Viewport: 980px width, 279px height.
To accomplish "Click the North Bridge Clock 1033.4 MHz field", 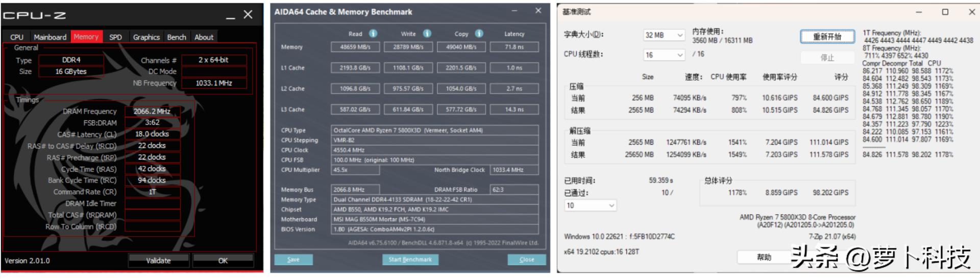I will [x=514, y=170].
